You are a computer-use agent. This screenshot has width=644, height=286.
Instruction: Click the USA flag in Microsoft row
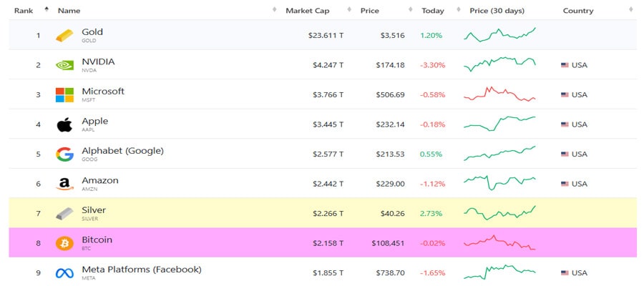[565, 95]
